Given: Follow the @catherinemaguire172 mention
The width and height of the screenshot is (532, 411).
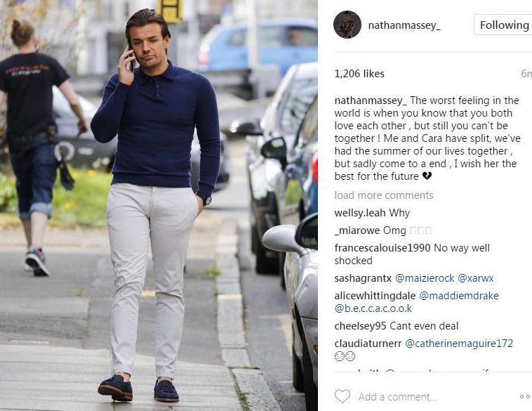Looking at the screenshot, I should coord(459,344).
